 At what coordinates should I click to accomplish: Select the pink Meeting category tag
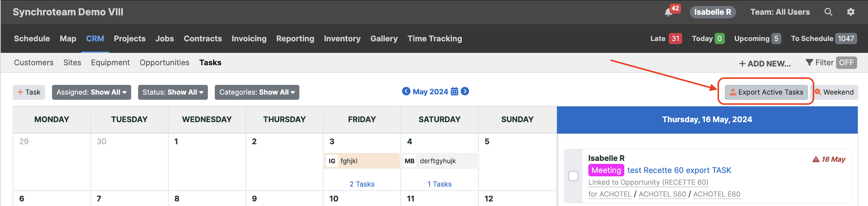click(x=606, y=170)
